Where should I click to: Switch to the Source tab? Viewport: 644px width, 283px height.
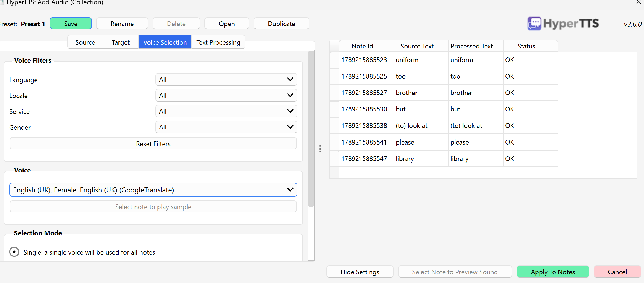(x=85, y=42)
